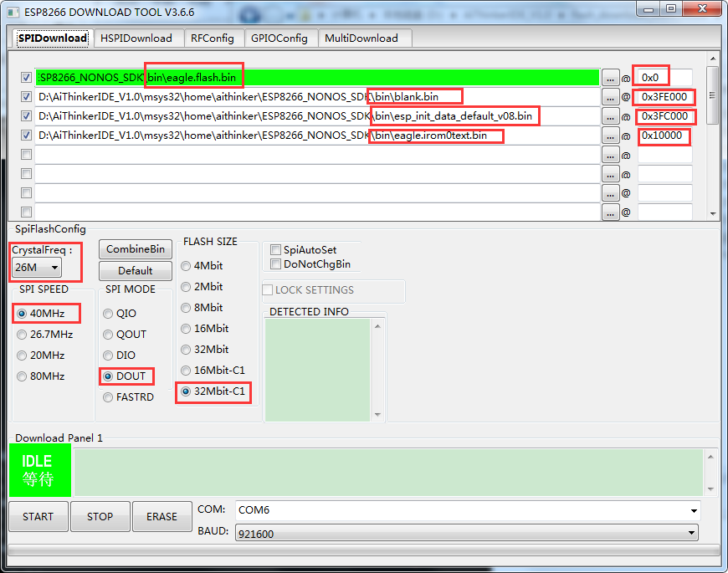Enable the SpiAutoSet checkbox
The height and width of the screenshot is (573, 728).
pos(276,250)
